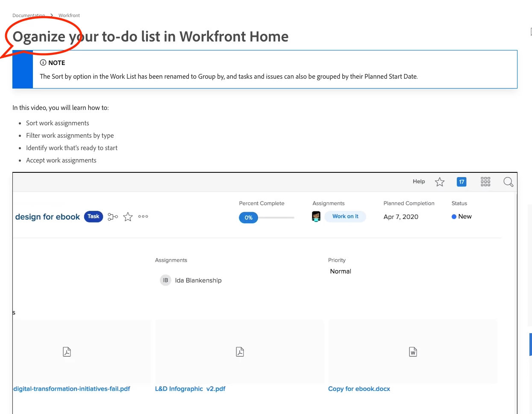Click the Normal priority value
Viewport: 532px width, 414px height.
(341, 271)
